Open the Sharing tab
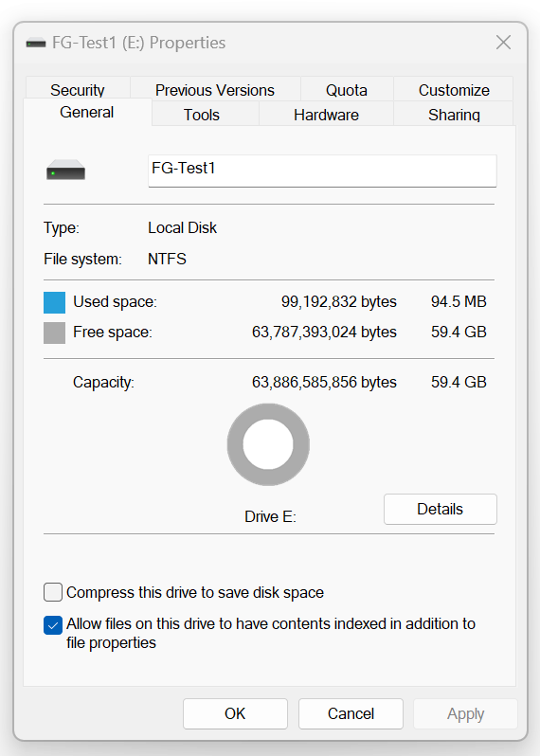Viewport: 540px width, 756px height. click(454, 115)
